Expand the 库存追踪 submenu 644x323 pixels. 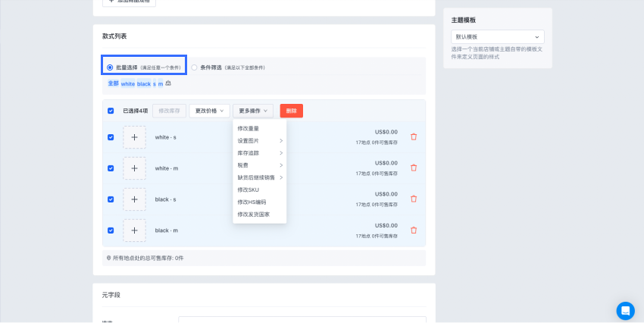pos(260,153)
